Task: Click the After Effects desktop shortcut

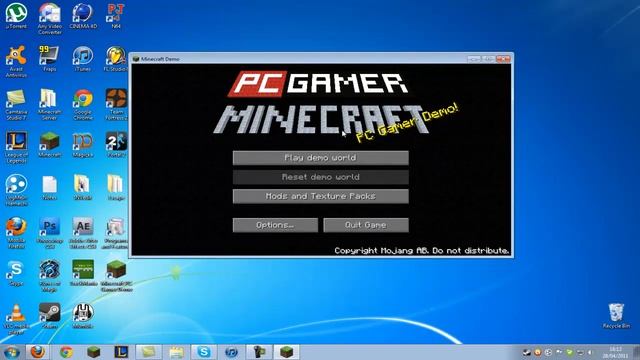Action: (x=83, y=233)
